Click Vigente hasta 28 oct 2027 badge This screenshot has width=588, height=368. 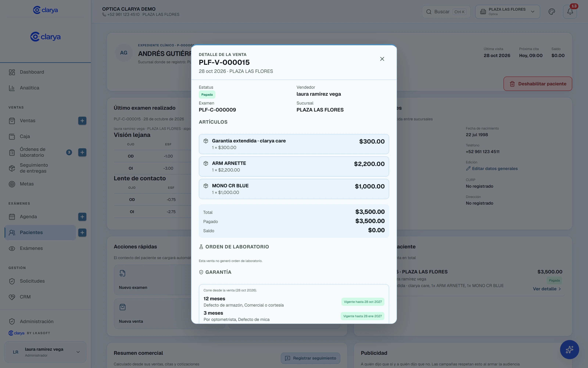pos(363,302)
